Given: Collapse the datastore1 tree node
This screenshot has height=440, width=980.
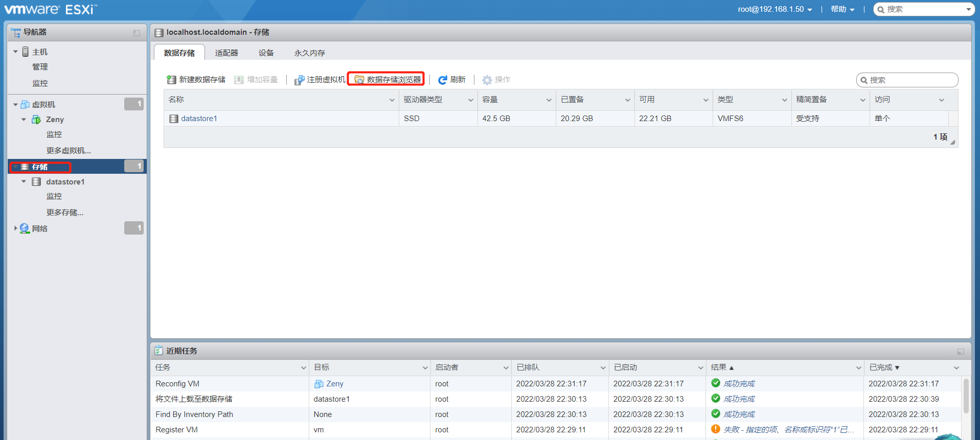Looking at the screenshot, I should coord(24,181).
